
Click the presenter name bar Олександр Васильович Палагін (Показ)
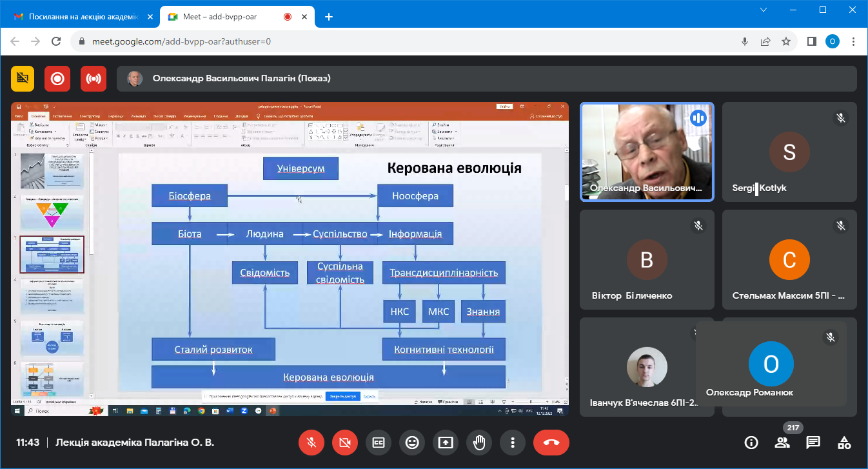pyautogui.click(x=487, y=79)
